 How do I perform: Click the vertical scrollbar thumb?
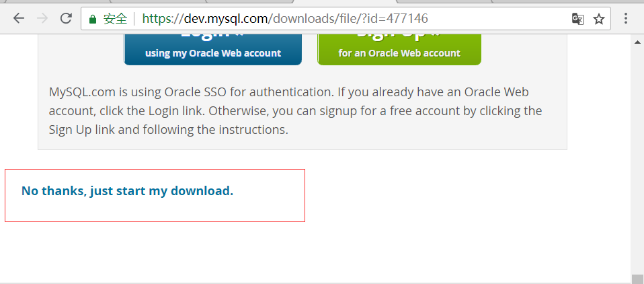(x=637, y=279)
